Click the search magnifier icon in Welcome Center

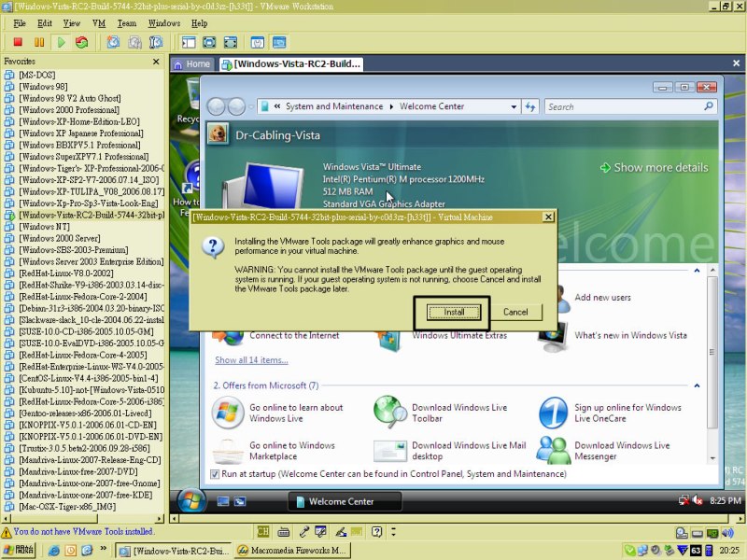(x=709, y=106)
